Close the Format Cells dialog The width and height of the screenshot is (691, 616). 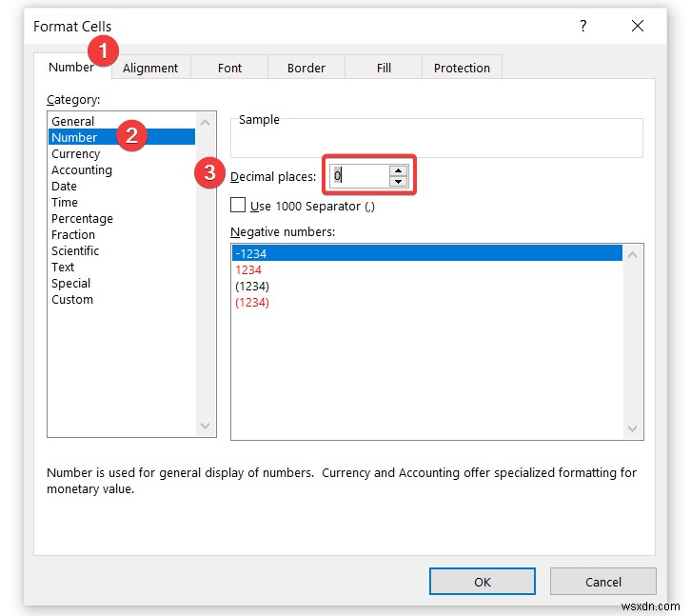tap(638, 26)
